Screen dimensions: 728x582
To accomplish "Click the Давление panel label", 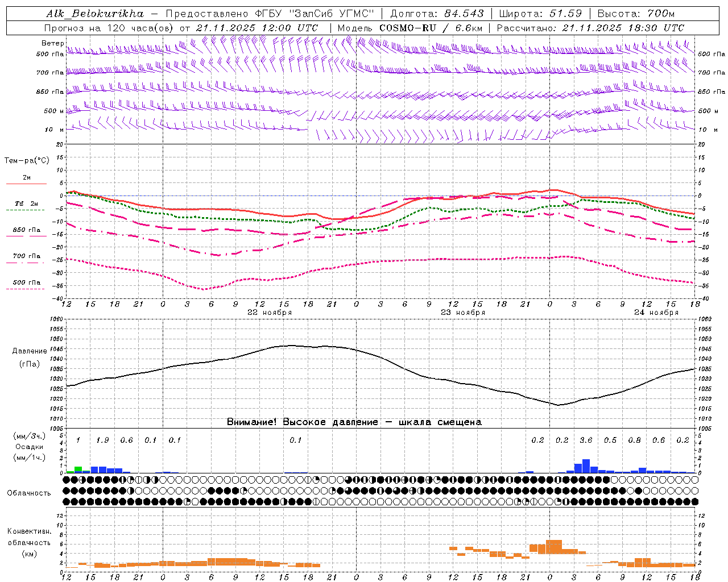I will 29,351.
